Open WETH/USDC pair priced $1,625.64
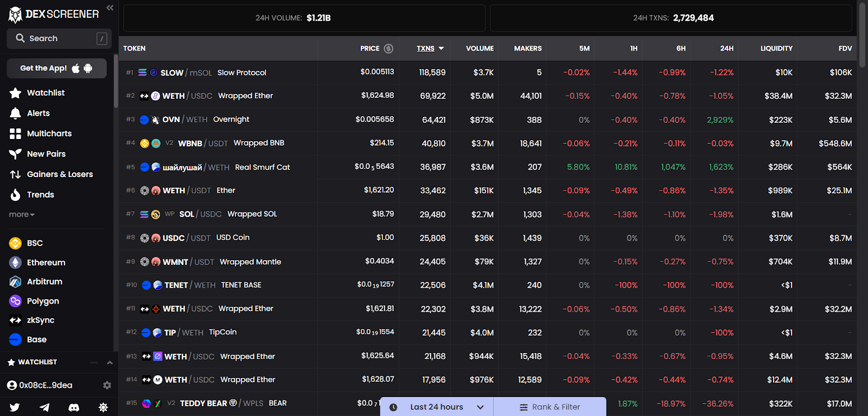This screenshot has height=416, width=868. click(x=488, y=356)
